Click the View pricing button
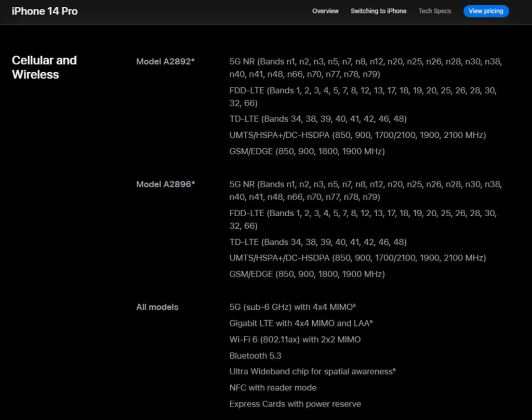 coord(486,11)
